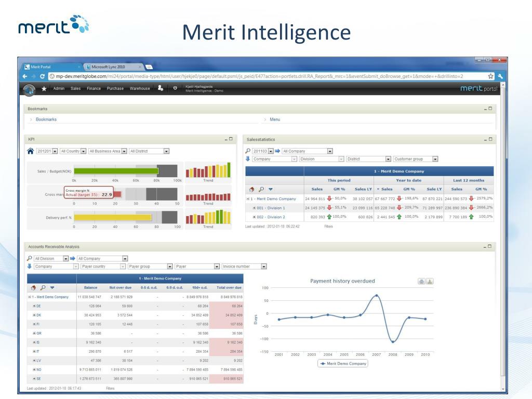Open the 201201 period dropdown
The height and width of the screenshot is (399, 532).
(x=55, y=151)
